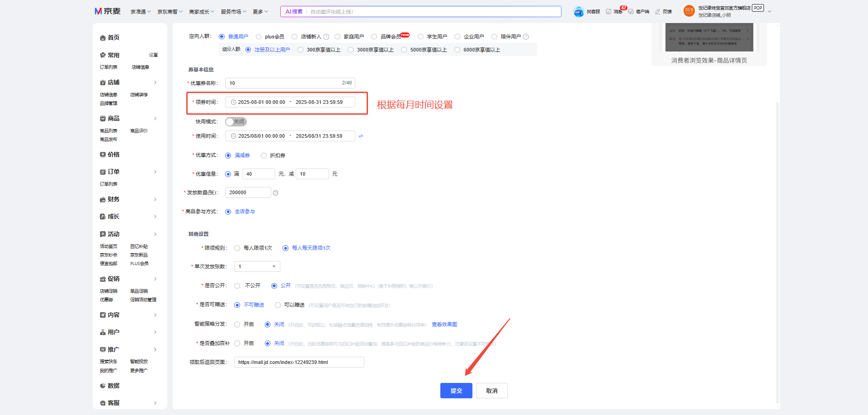868x415 pixels.
Task: Open the 消息 messages icon
Action: coord(609,12)
